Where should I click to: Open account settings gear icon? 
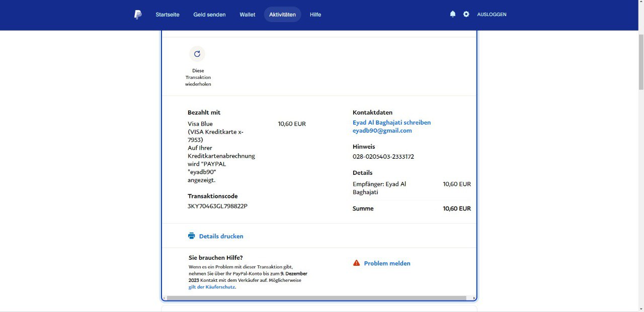pyautogui.click(x=466, y=14)
